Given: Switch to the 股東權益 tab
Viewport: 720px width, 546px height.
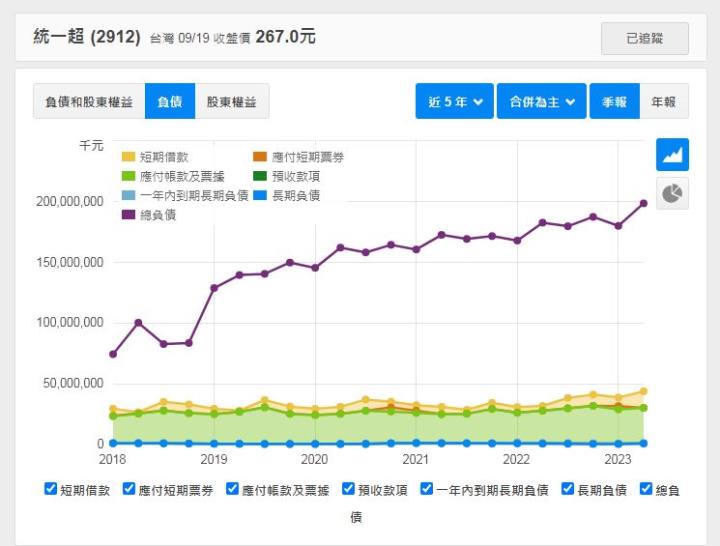Looking at the screenshot, I should (x=231, y=101).
